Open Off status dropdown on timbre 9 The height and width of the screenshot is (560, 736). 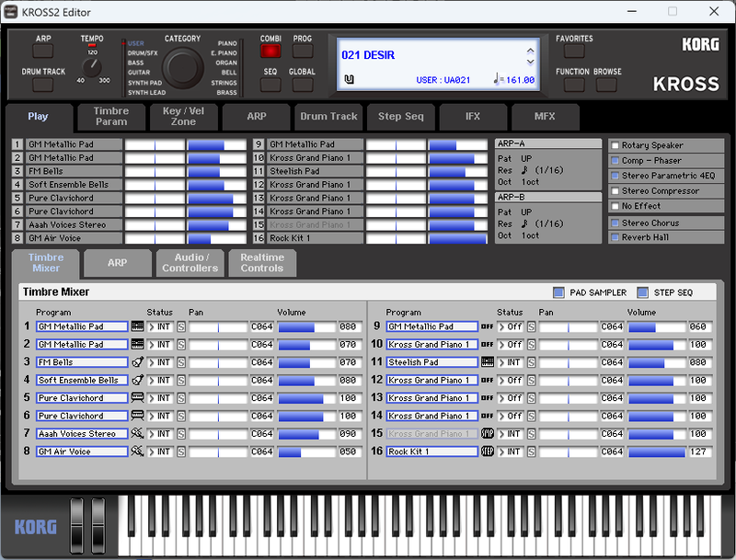(x=511, y=327)
